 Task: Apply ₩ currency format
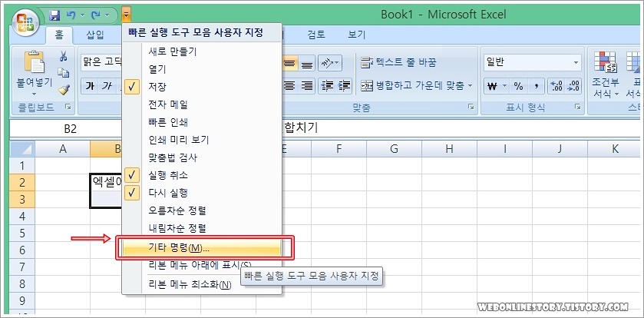pos(492,86)
